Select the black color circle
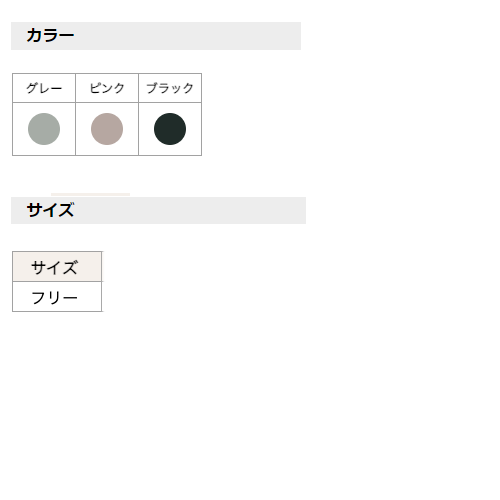Viewport: 500px width, 500px height. [170, 129]
